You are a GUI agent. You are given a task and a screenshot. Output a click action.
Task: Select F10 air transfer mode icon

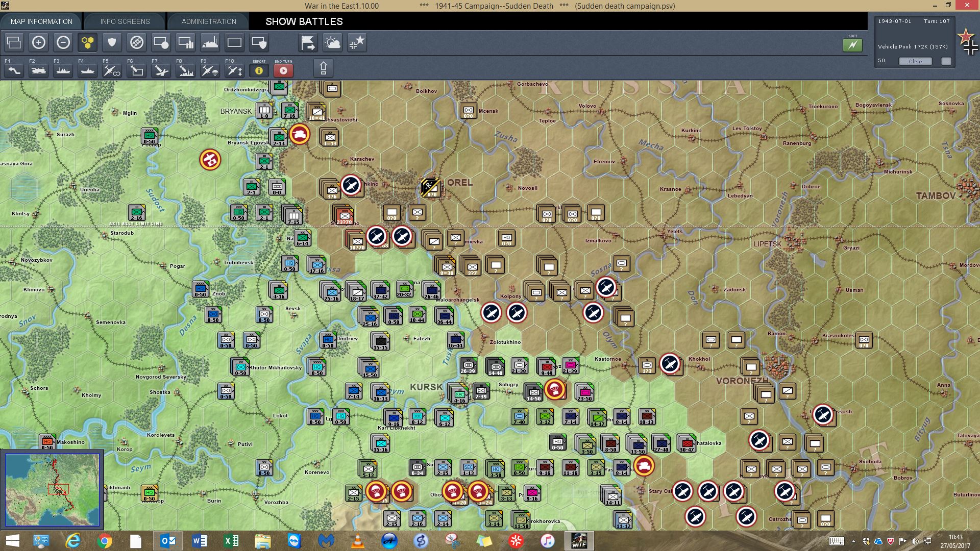pos(235,70)
